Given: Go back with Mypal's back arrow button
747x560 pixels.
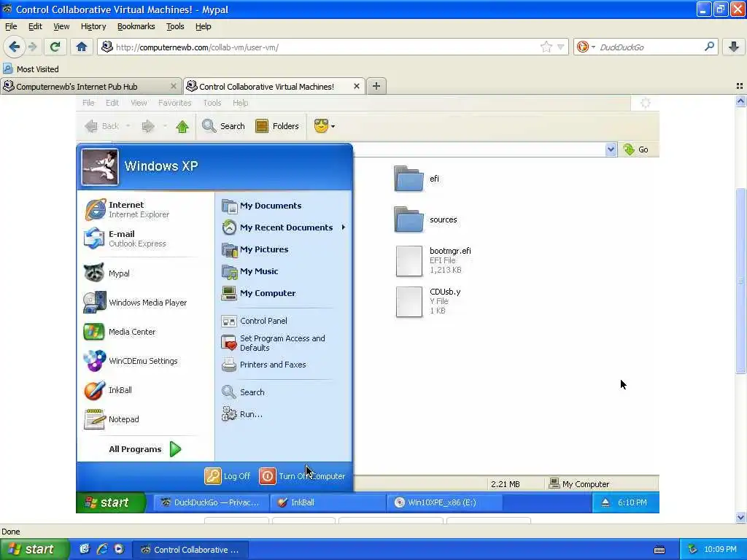Looking at the screenshot, I should (x=14, y=47).
